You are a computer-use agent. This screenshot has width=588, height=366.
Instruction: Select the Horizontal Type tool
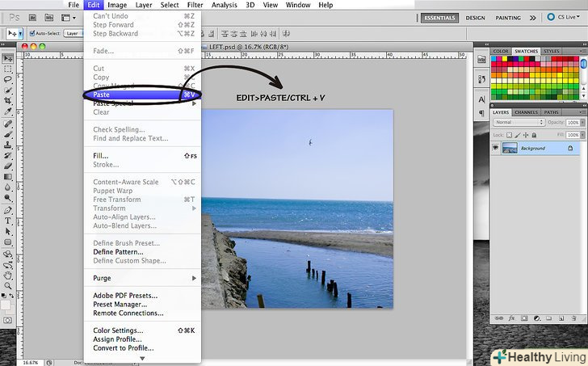pos(8,220)
